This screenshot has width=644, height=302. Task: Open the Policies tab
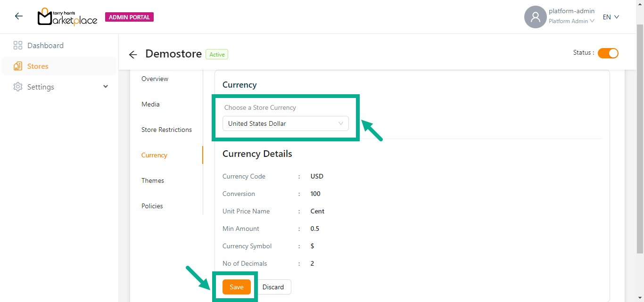tap(152, 206)
